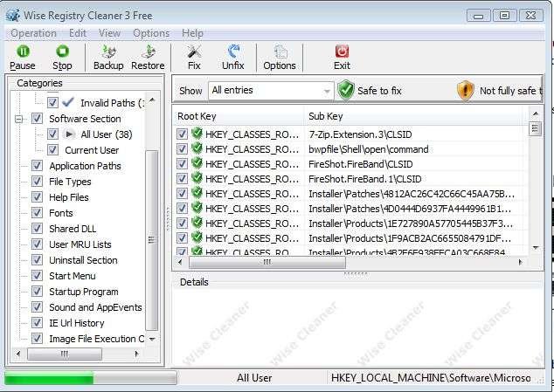Screen dimensions: 554x392
Task: Open the Help menu
Action: pyautogui.click(x=192, y=33)
